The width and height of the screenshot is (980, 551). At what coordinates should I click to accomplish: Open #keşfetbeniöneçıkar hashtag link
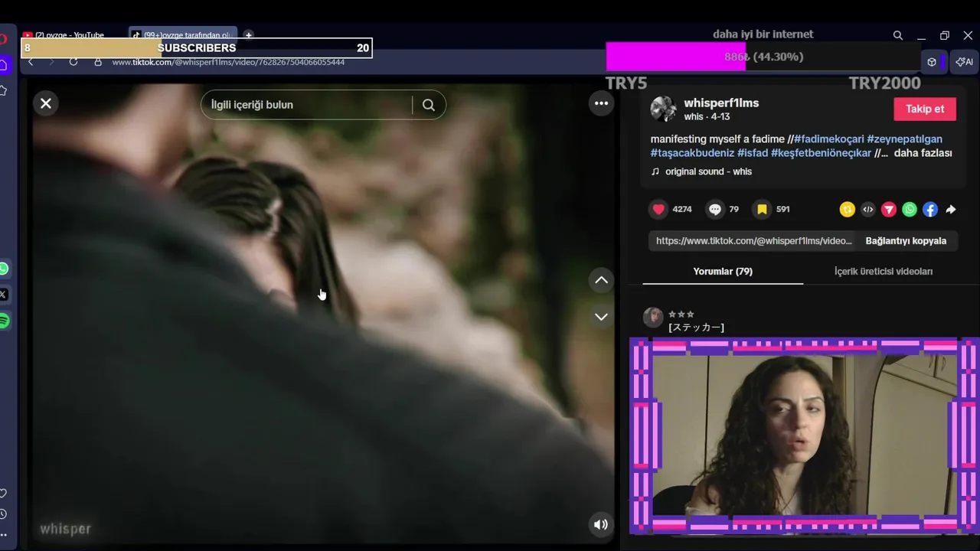821,153
